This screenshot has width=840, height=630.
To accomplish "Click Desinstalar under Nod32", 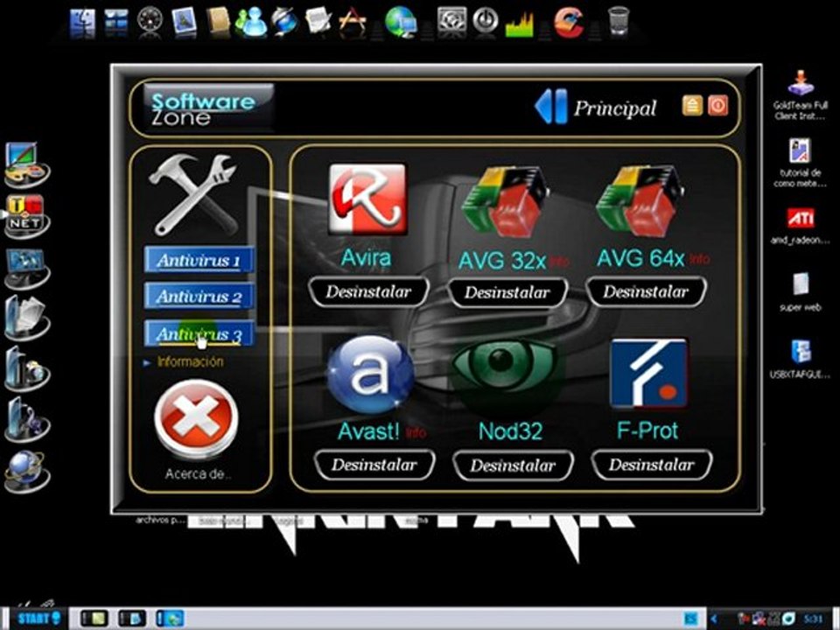I will 514,465.
